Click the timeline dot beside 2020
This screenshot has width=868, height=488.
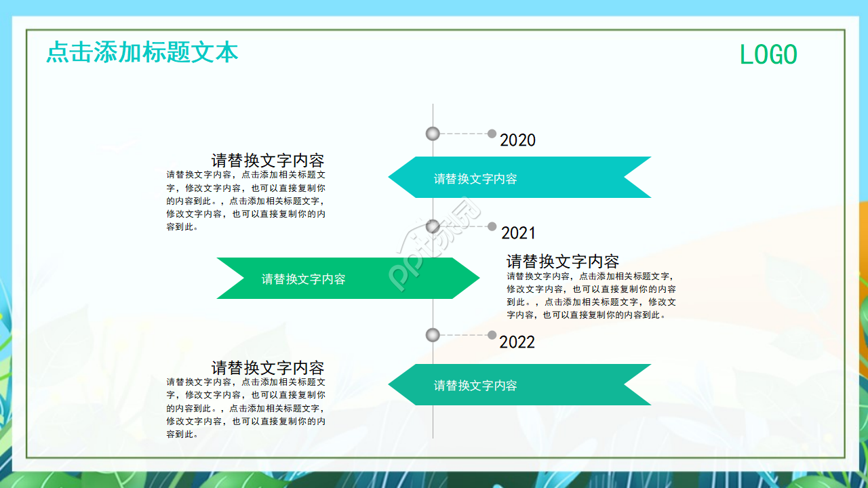tap(432, 133)
